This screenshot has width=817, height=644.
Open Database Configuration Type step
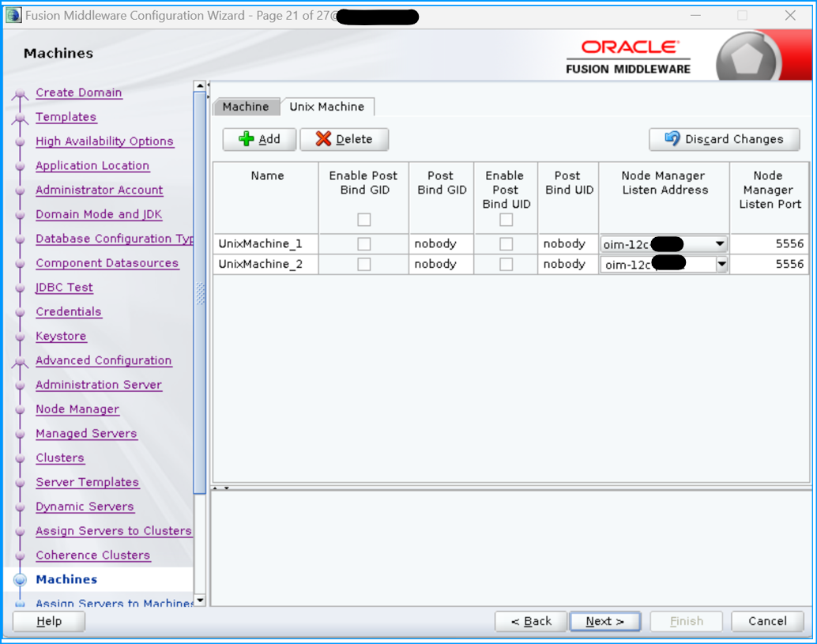pyautogui.click(x=115, y=239)
